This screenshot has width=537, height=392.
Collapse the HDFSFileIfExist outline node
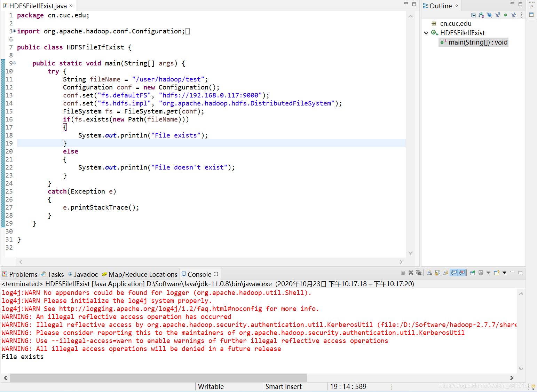coord(426,33)
